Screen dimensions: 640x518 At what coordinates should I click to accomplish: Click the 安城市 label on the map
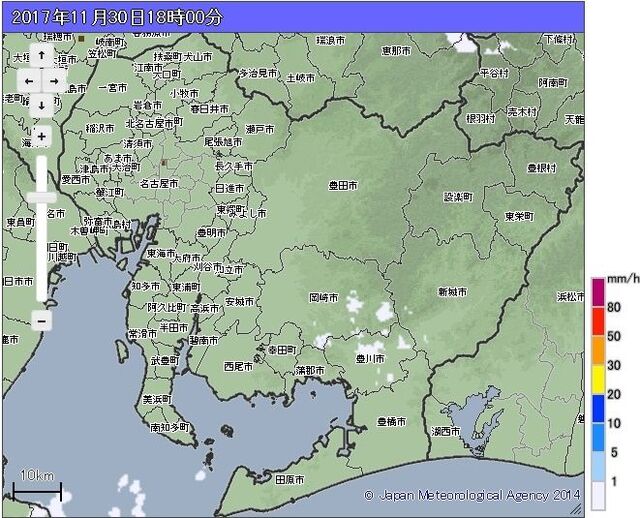[240, 302]
